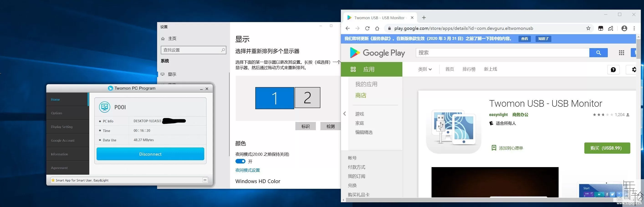Open 我的应用 in Play sidebar
The width and height of the screenshot is (644, 207).
click(x=366, y=84)
